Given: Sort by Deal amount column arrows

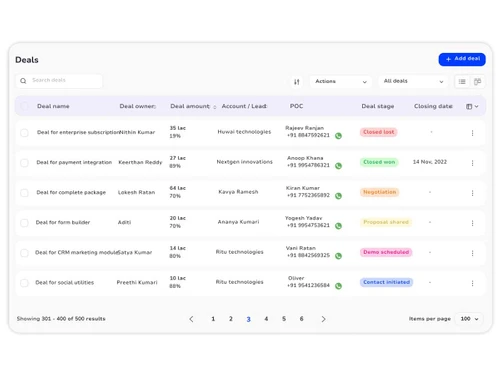Looking at the screenshot, I should (215, 107).
